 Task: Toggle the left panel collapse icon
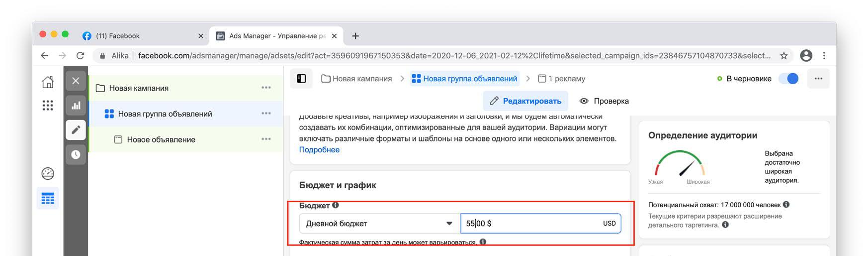pos(301,79)
